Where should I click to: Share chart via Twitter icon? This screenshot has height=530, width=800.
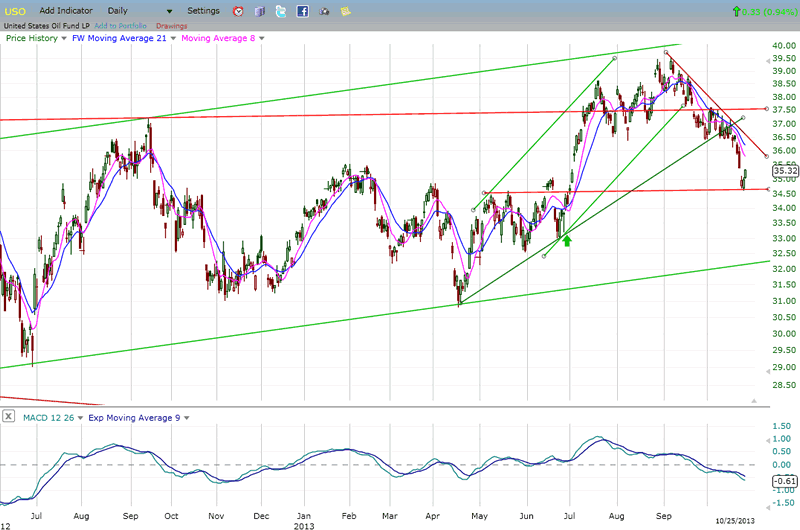point(281,11)
